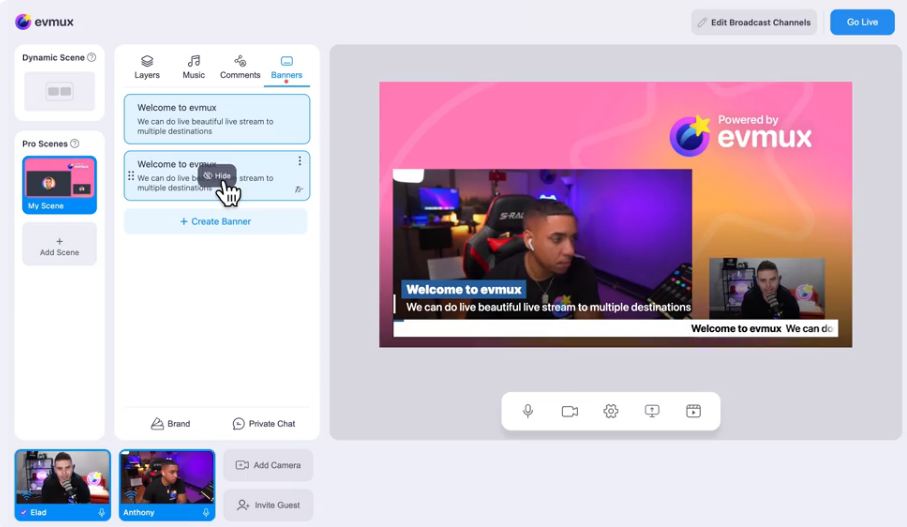The image size is (907, 527).
Task: Open Brand settings
Action: pos(171,423)
